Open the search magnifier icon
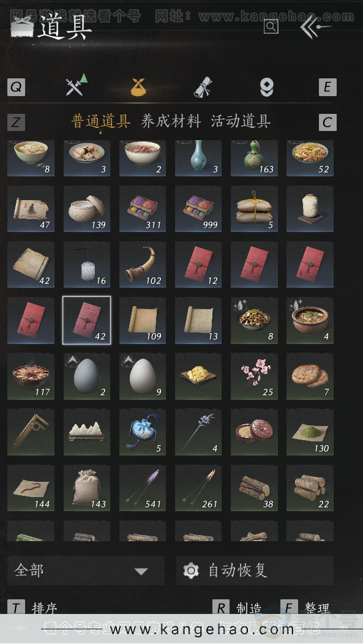363x644 pixels. tap(271, 27)
